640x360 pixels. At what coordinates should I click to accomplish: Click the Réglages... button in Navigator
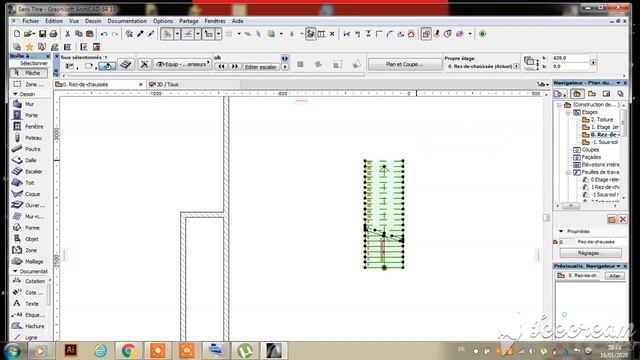click(x=590, y=253)
